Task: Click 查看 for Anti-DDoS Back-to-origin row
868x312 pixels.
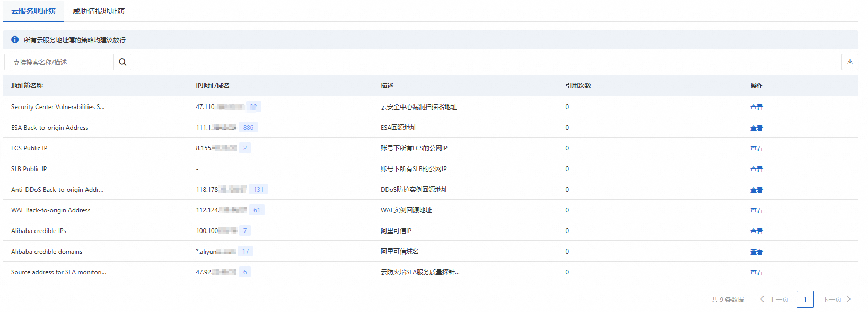Action: tap(756, 190)
